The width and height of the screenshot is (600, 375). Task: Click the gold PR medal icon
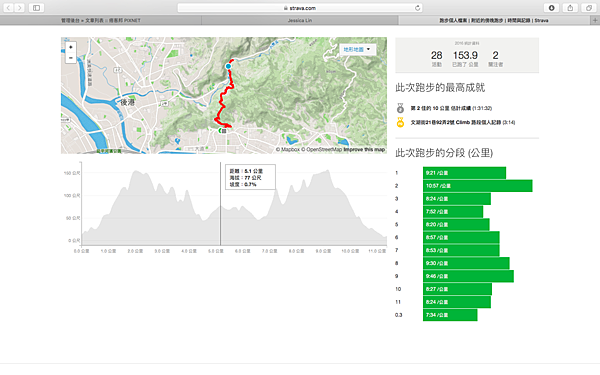(400, 122)
